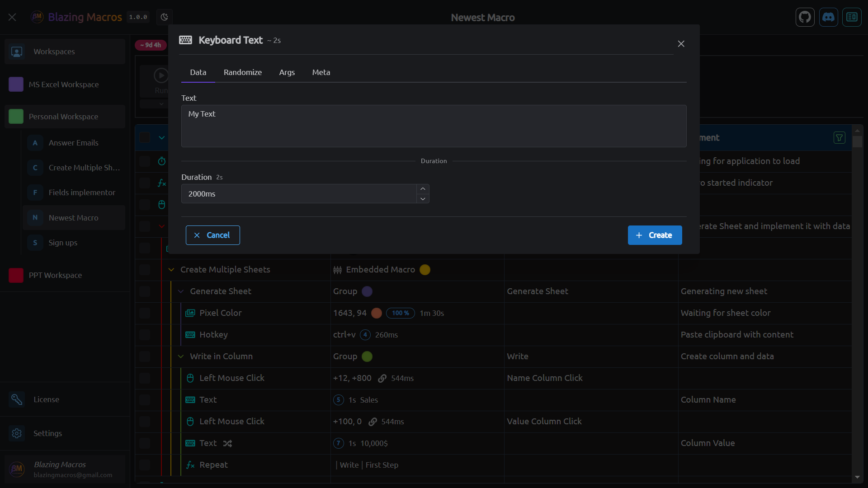This screenshot has width=868, height=488.
Task: Click the 2000ms duration input
Action: tap(299, 194)
